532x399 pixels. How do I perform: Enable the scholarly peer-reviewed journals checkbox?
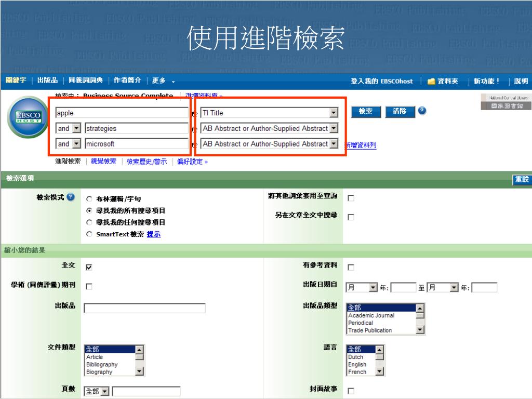click(89, 287)
